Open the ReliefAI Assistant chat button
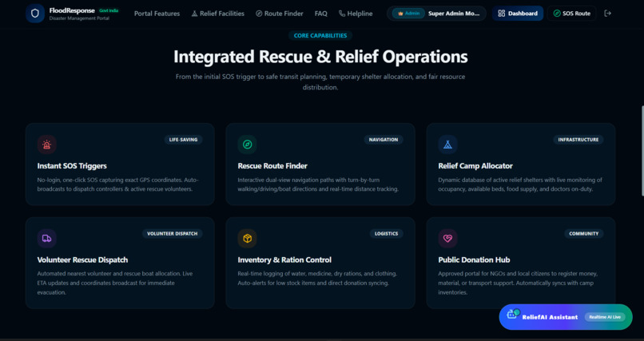 (x=566, y=317)
